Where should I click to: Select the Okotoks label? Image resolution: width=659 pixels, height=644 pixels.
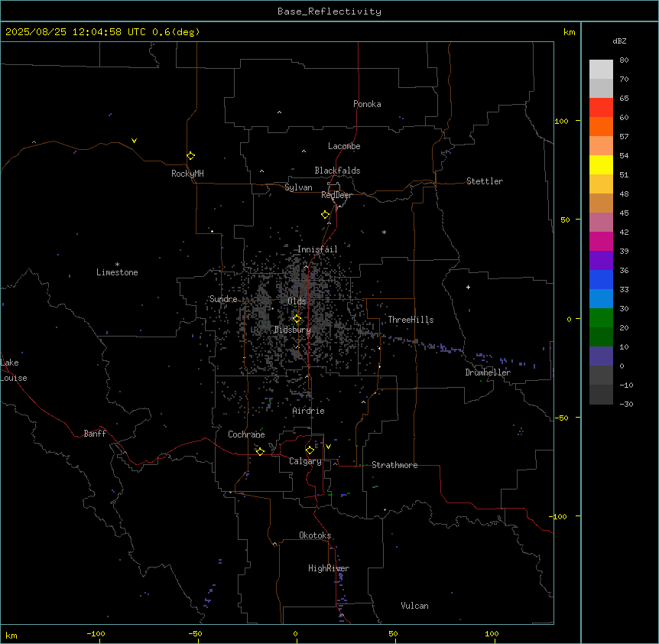[315, 535]
